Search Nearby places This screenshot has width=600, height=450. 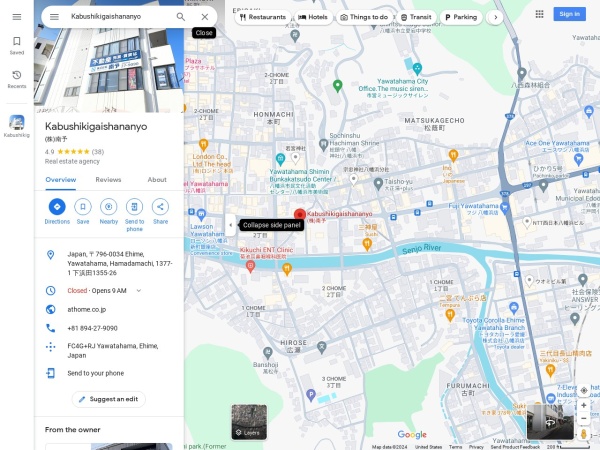point(109,211)
